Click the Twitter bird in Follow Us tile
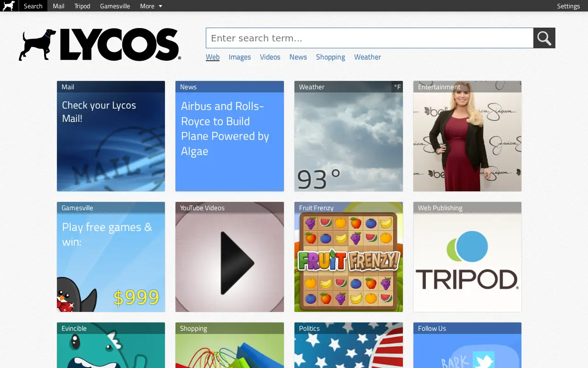The height and width of the screenshot is (368, 588). point(483,360)
